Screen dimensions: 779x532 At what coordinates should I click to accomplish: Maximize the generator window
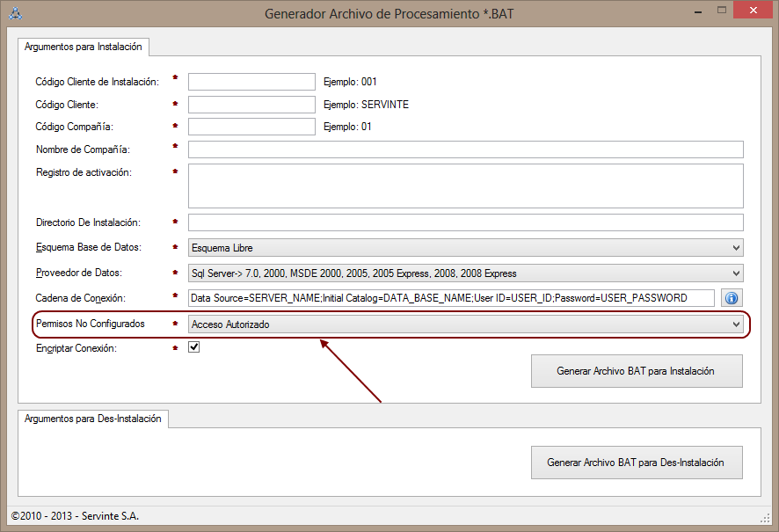[722, 11]
